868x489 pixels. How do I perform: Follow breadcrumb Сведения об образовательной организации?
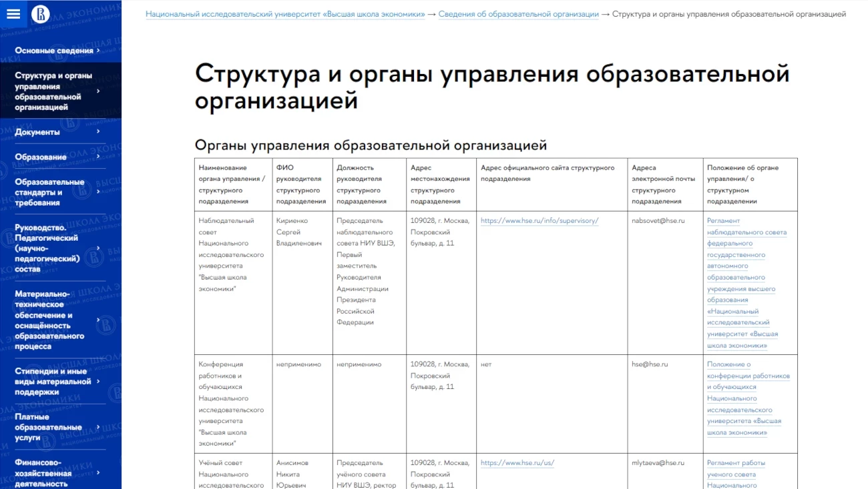click(x=518, y=14)
